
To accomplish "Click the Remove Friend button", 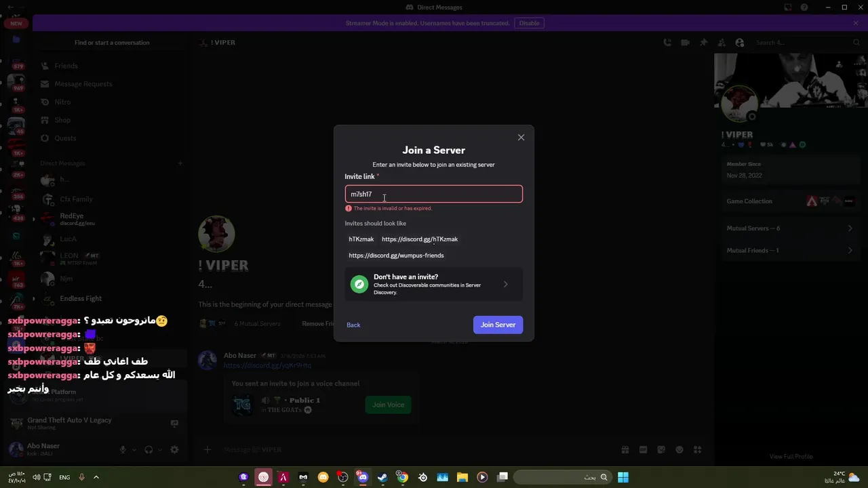I will pos(318,324).
